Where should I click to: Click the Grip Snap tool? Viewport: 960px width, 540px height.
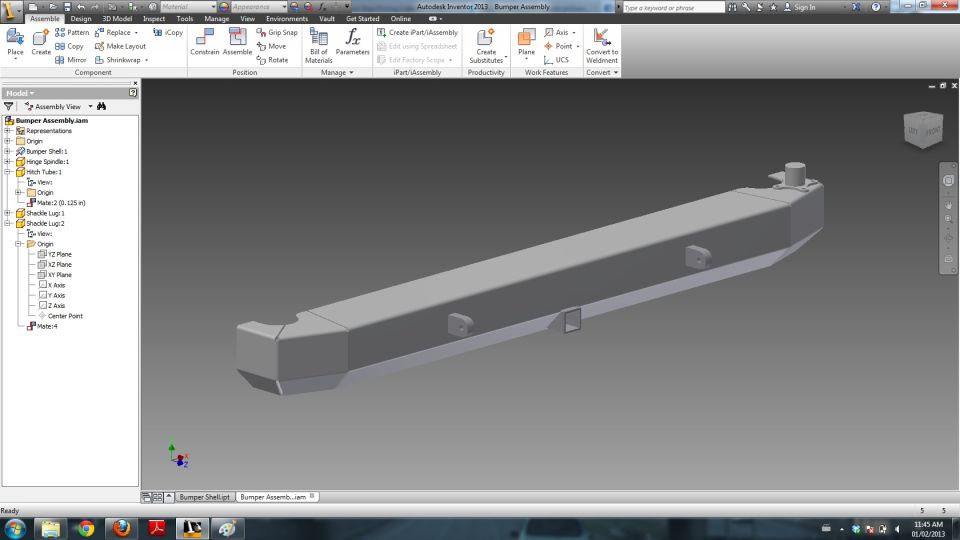277,32
